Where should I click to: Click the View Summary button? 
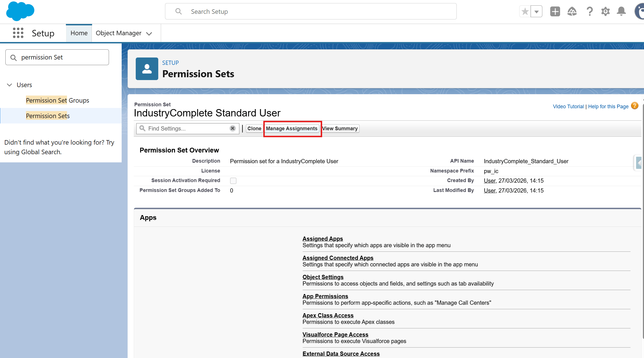click(340, 129)
